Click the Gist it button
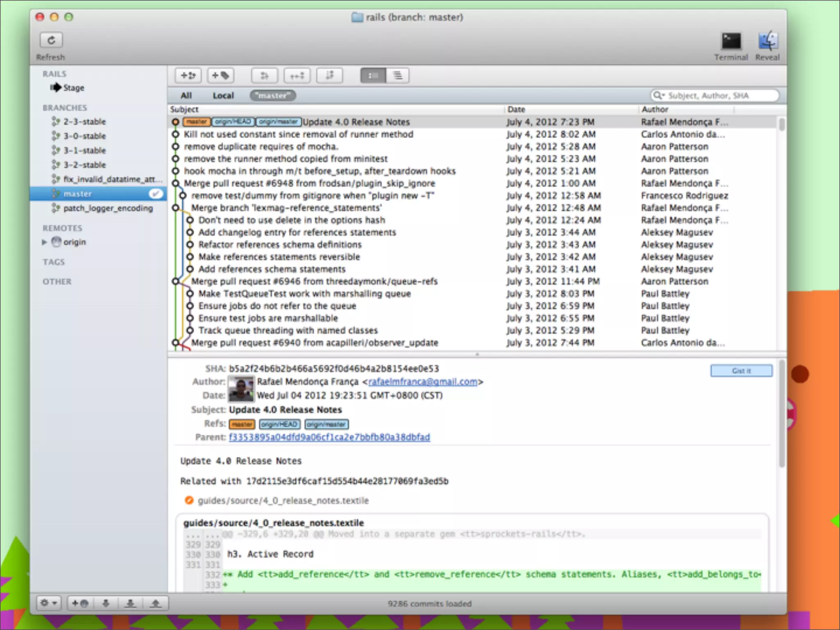The width and height of the screenshot is (840, 630). 741,371
